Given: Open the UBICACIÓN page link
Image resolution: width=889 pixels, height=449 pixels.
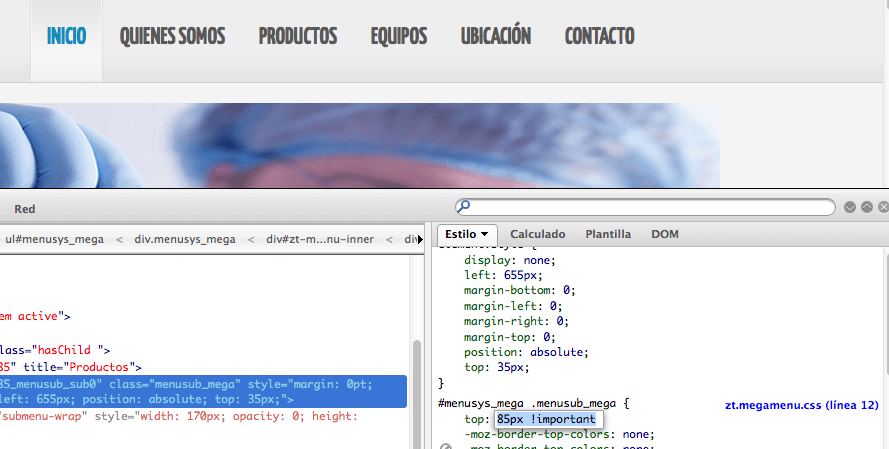Looking at the screenshot, I should 496,36.
